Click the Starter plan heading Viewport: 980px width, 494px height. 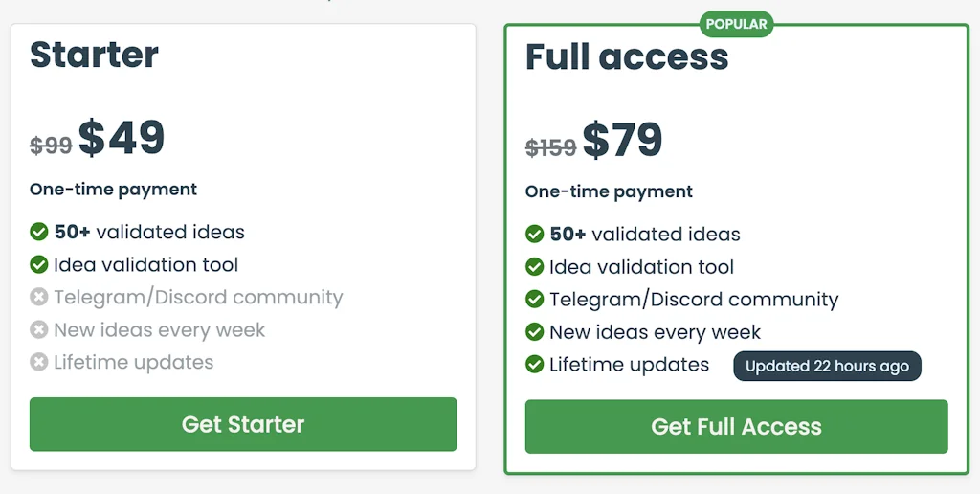(94, 54)
